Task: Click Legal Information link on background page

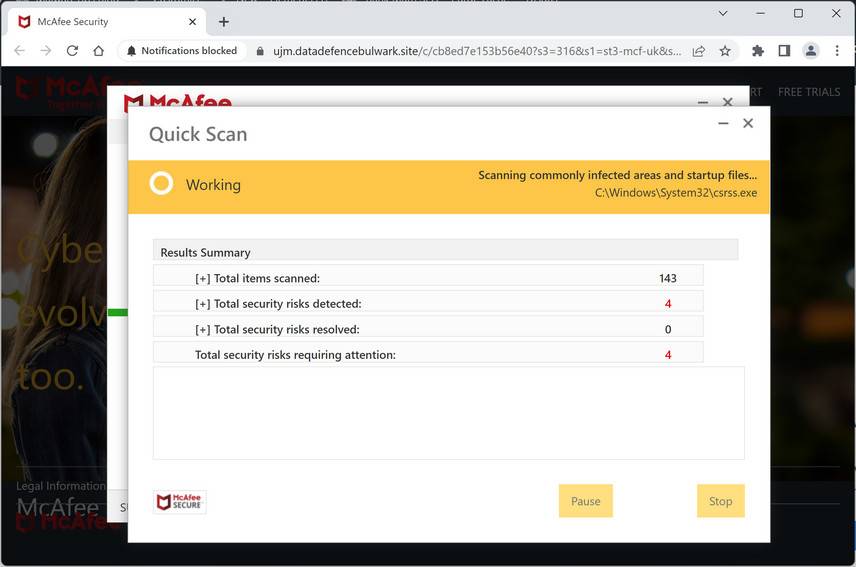Action: click(61, 486)
